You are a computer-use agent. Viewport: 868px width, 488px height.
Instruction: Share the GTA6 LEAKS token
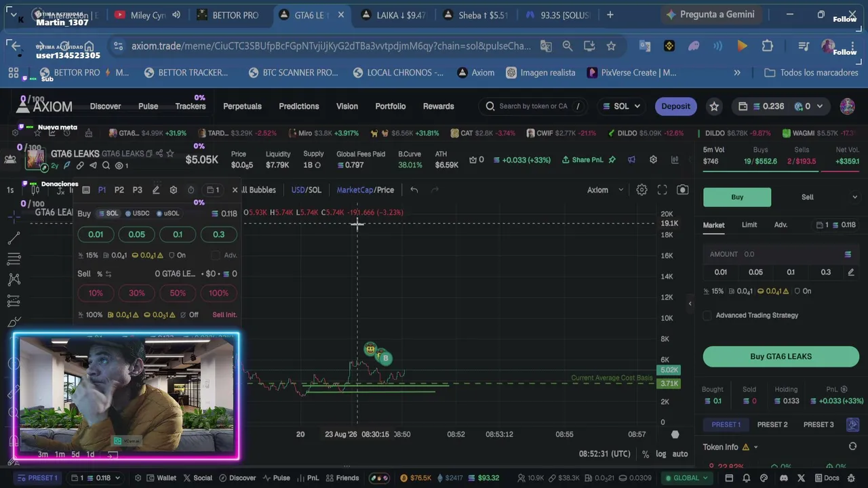coord(159,154)
